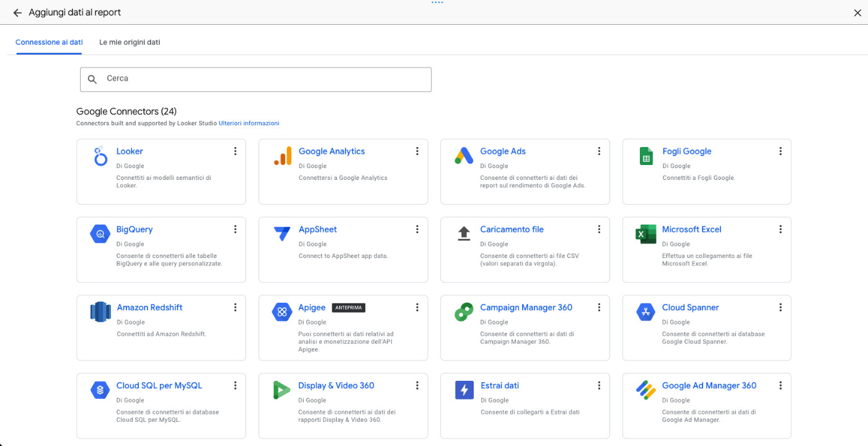Open more options for Cloud Spanner card
Viewport: 868px width, 446px height.
[x=781, y=308]
